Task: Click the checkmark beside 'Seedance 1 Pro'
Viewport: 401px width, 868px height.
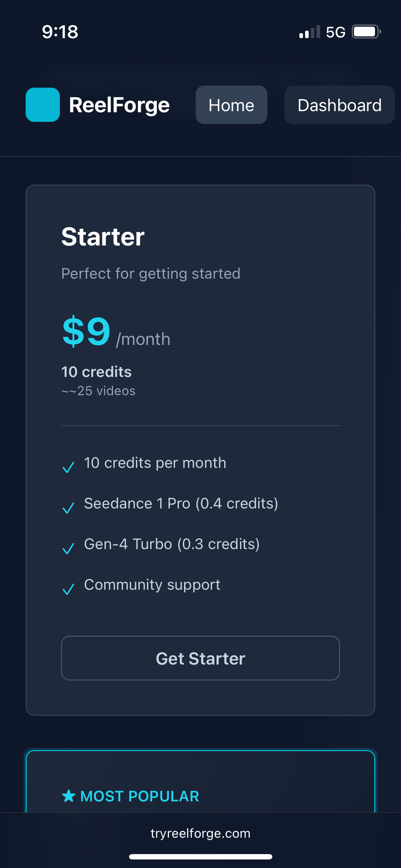Action: (x=68, y=508)
